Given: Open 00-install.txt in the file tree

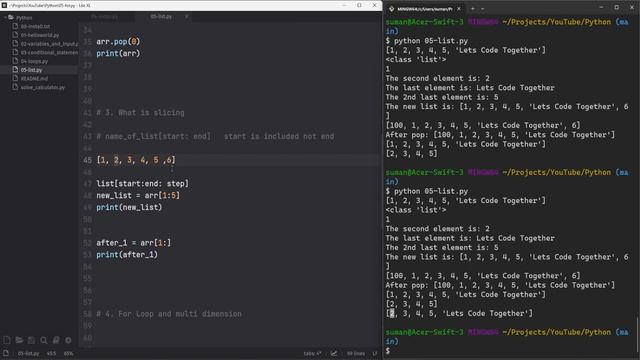Looking at the screenshot, I should pos(36,26).
